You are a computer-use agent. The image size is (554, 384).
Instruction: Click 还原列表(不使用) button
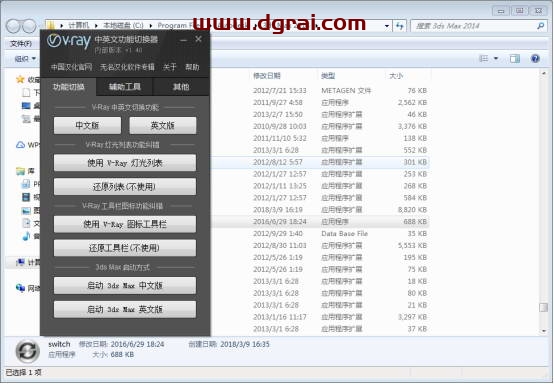125,187
